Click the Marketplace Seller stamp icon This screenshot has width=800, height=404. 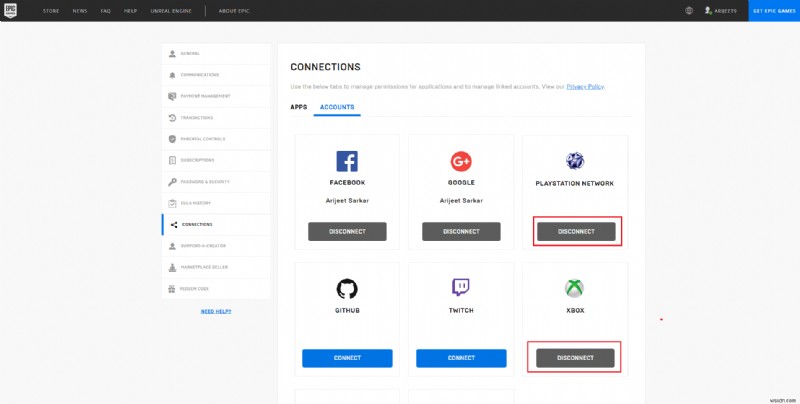coord(172,267)
